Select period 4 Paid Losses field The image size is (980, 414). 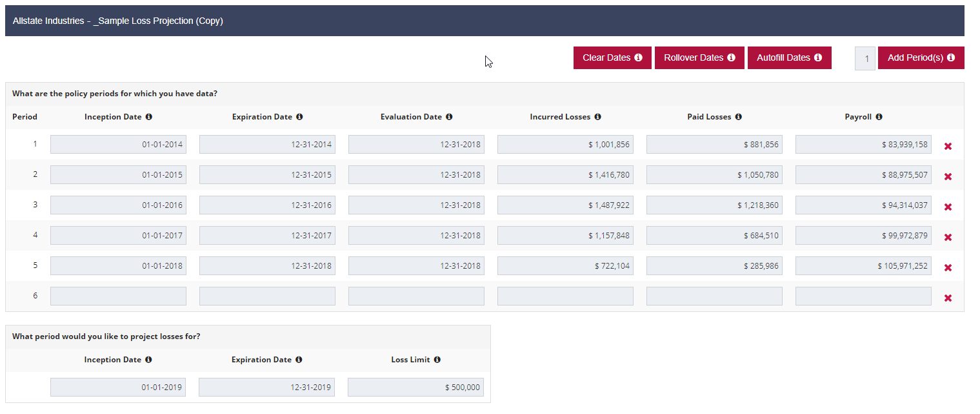pos(714,235)
